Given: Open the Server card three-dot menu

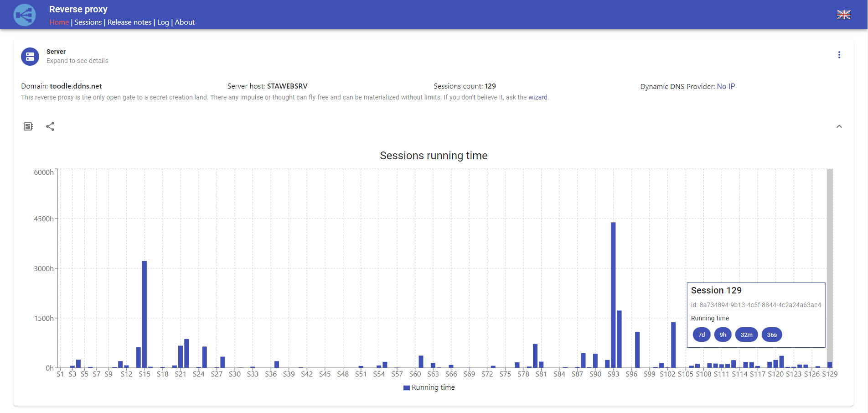Looking at the screenshot, I should coord(839,55).
